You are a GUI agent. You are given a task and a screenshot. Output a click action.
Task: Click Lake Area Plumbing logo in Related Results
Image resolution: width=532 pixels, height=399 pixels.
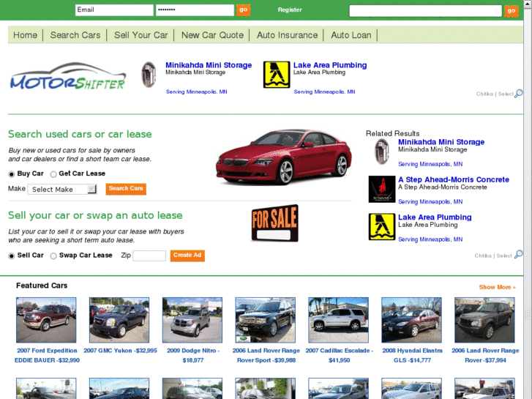click(382, 226)
